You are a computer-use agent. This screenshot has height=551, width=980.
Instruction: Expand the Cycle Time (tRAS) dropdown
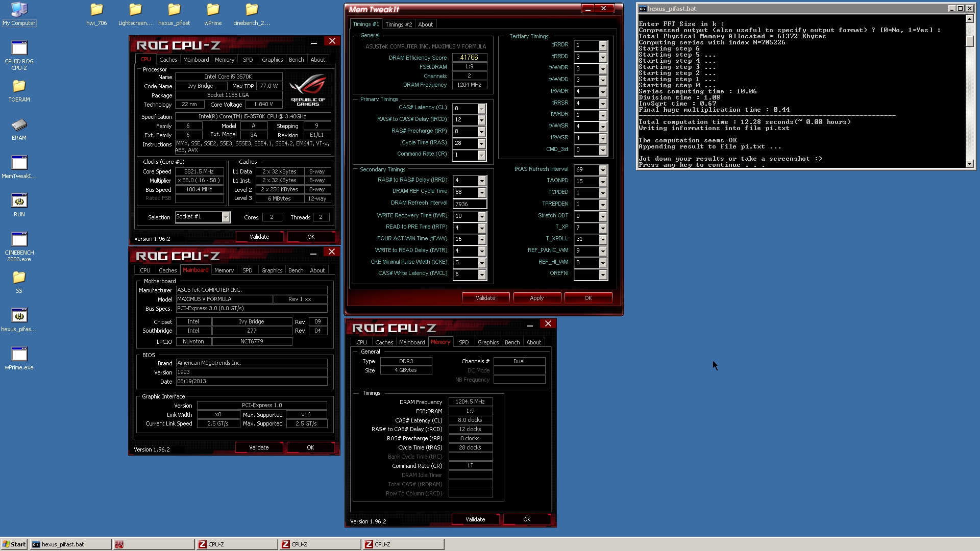(x=481, y=143)
